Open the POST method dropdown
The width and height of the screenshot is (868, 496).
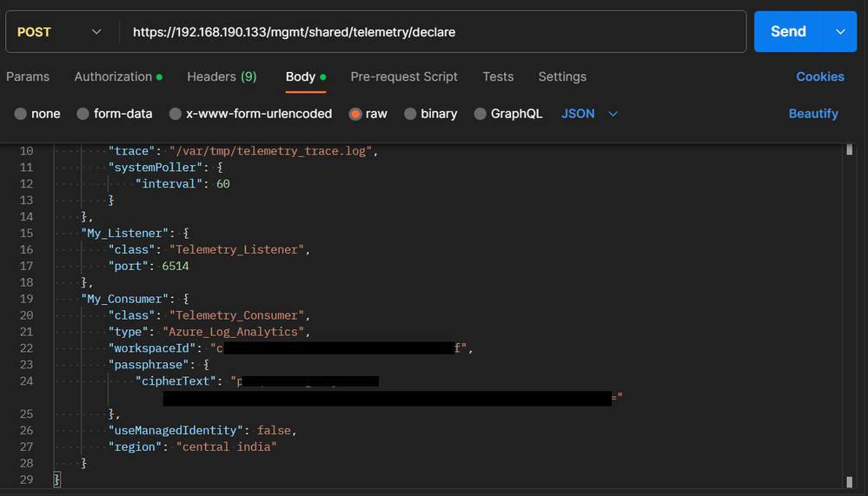59,32
